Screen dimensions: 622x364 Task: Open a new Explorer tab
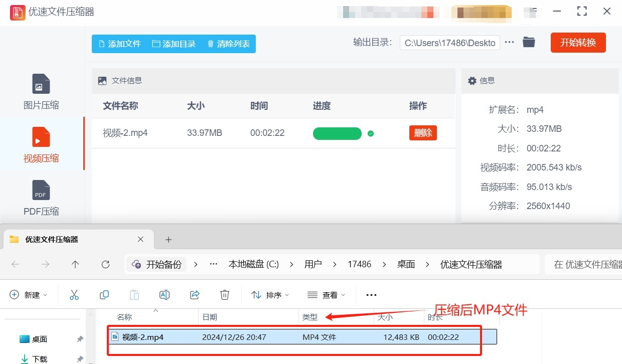coord(169,240)
